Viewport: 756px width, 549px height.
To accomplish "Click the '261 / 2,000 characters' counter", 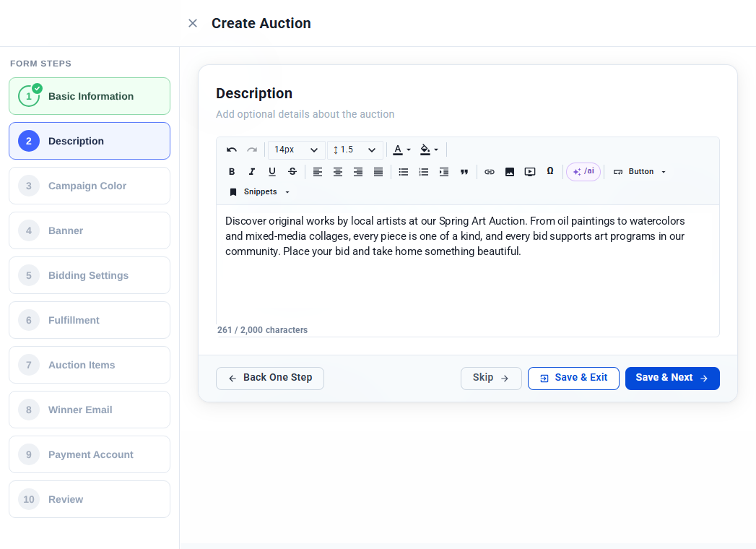I will point(262,330).
